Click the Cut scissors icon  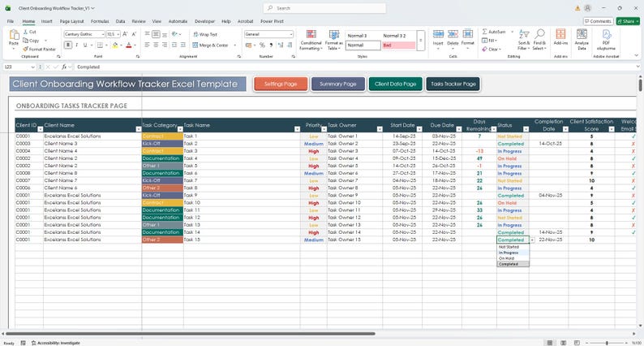click(x=25, y=32)
